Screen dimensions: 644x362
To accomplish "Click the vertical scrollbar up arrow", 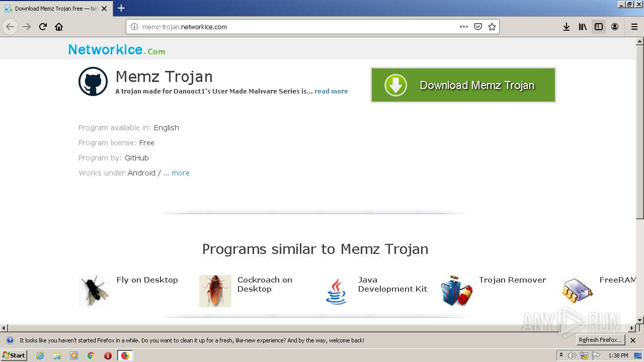I will pos(640,41).
